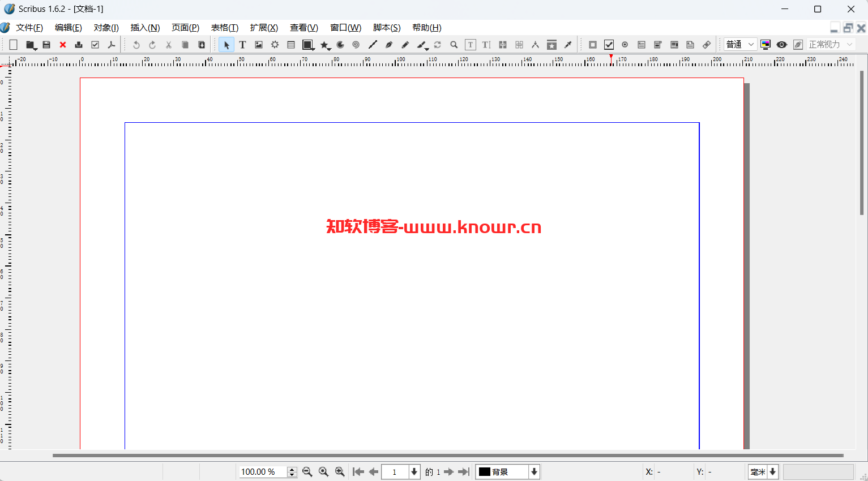
Task: Go to the first page button
Action: (x=358, y=472)
